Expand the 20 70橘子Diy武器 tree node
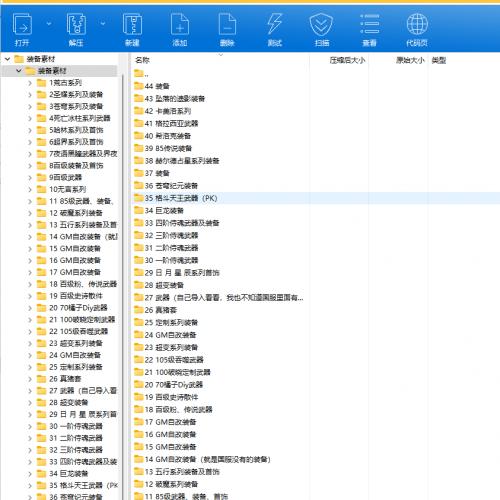This screenshot has width=500, height=500. (30, 308)
